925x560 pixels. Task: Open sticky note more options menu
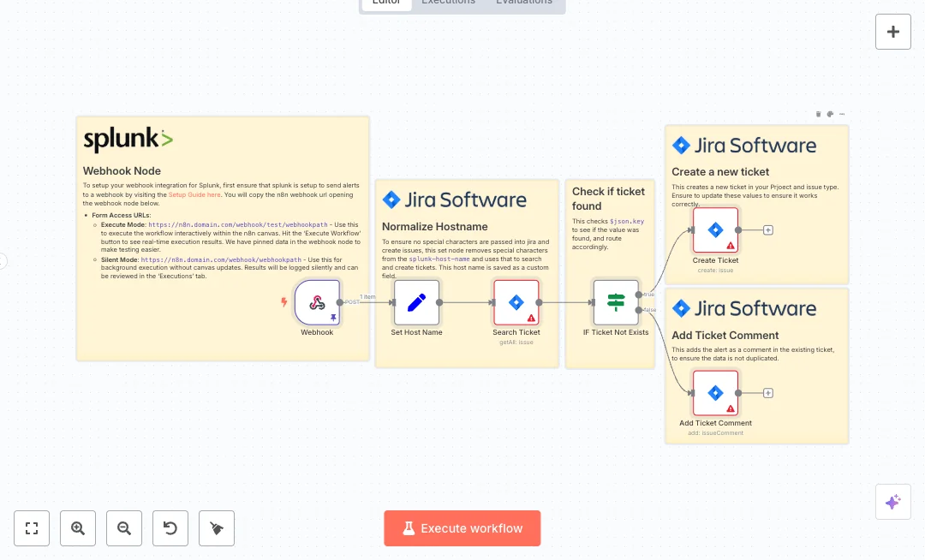point(842,114)
